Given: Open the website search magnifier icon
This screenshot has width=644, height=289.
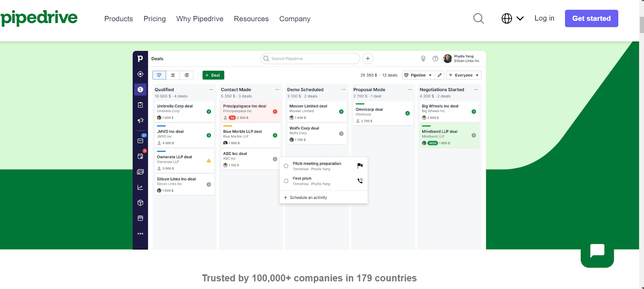Looking at the screenshot, I should tap(478, 19).
